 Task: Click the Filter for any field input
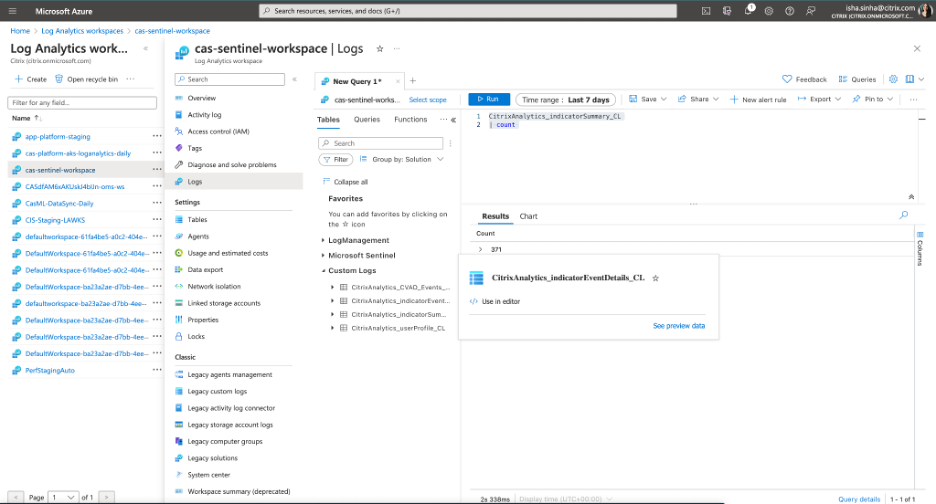point(82,103)
